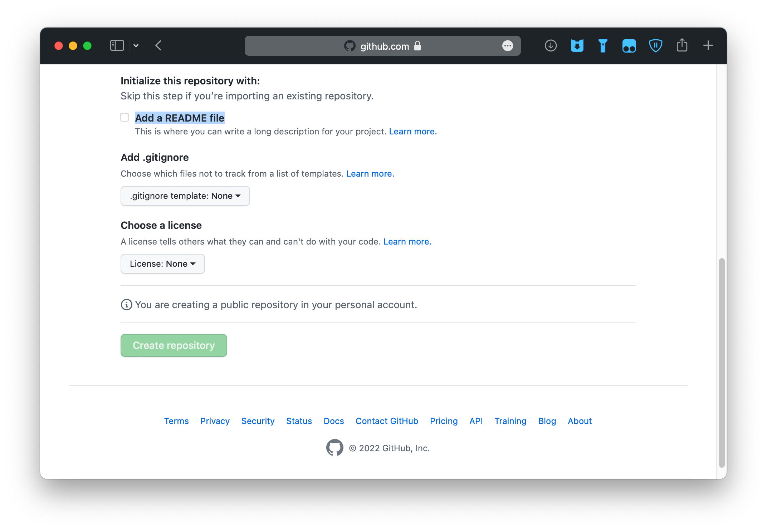This screenshot has width=767, height=532.
Task: Open the Safari downloads icon
Action: point(551,46)
